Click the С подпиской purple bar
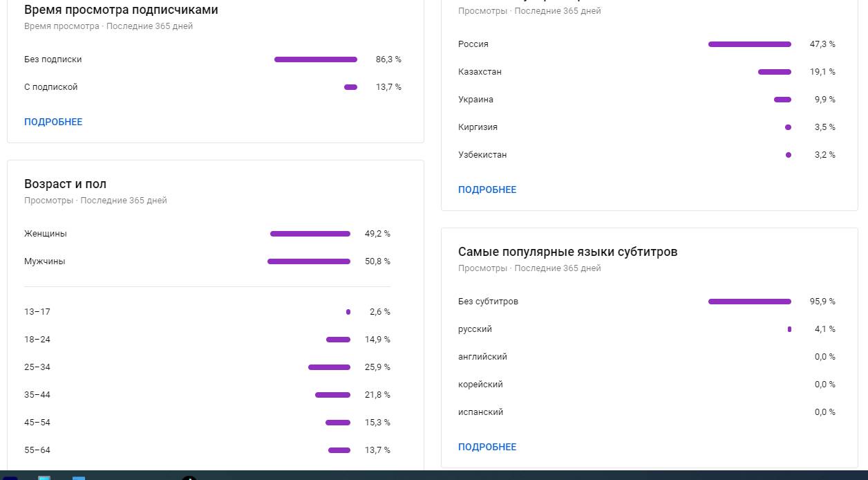The width and height of the screenshot is (868, 480). [350, 87]
